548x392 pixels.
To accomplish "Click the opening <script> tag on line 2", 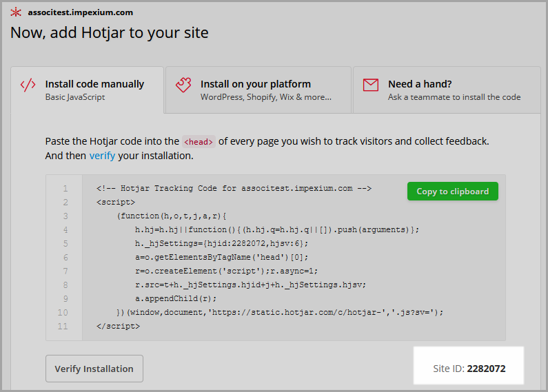I will click(116, 203).
